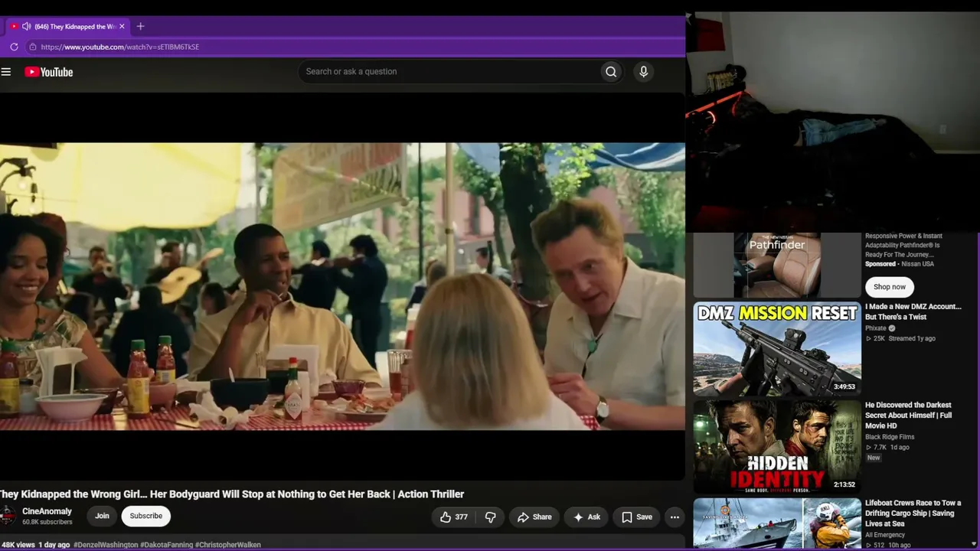Open a new browser tab
Viewport: 980px width, 551px height.
click(140, 26)
